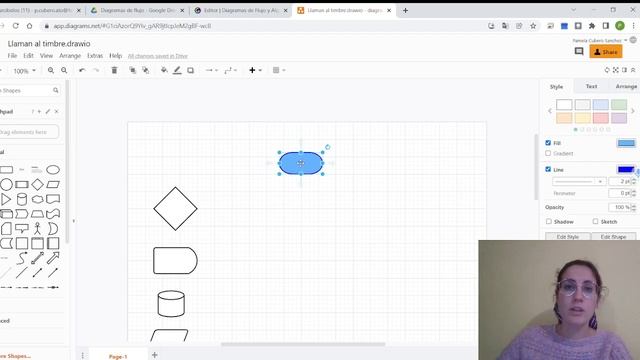
Task: Open the insert plus dropdown
Action: [255, 70]
